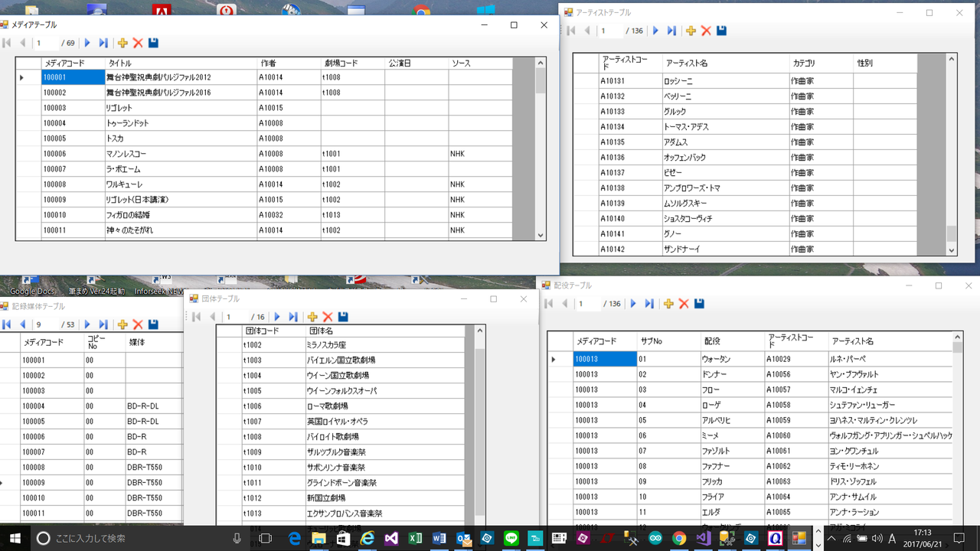
Task: Open Excel from the Windows taskbar
Action: [416, 539]
